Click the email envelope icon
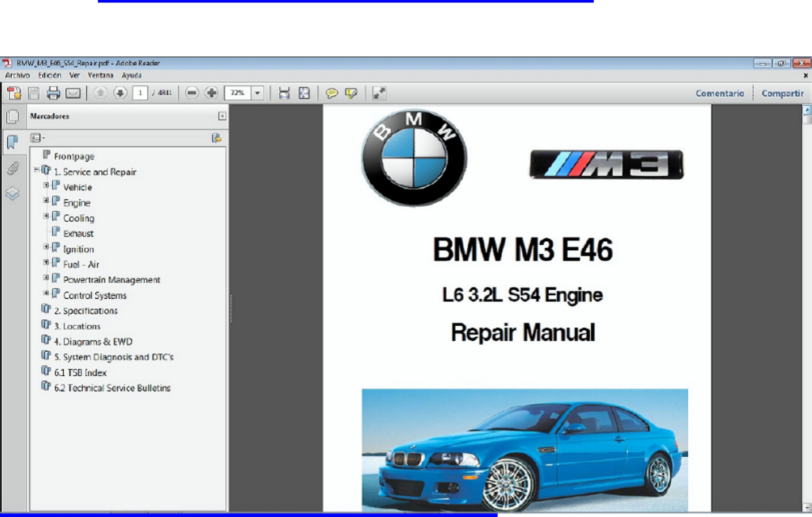The image size is (812, 517). click(73, 93)
